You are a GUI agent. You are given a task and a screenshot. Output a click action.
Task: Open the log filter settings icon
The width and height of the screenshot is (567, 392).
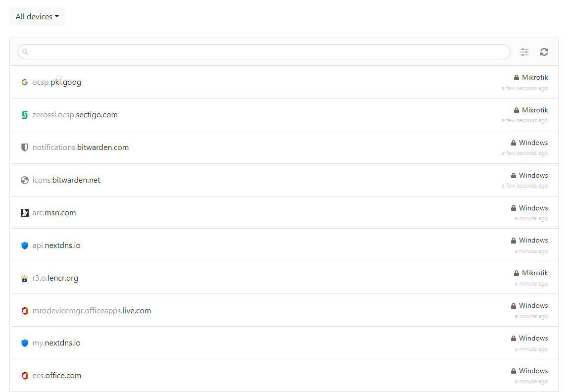pyautogui.click(x=524, y=52)
